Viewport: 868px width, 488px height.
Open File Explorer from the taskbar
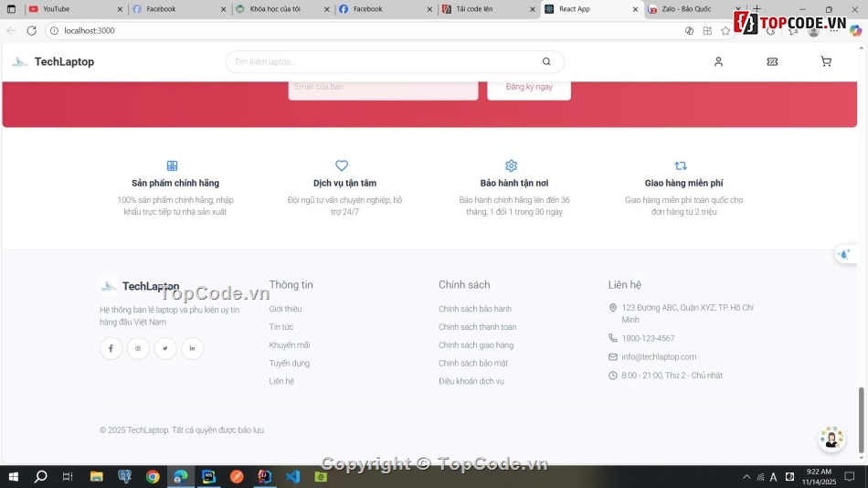[96, 476]
